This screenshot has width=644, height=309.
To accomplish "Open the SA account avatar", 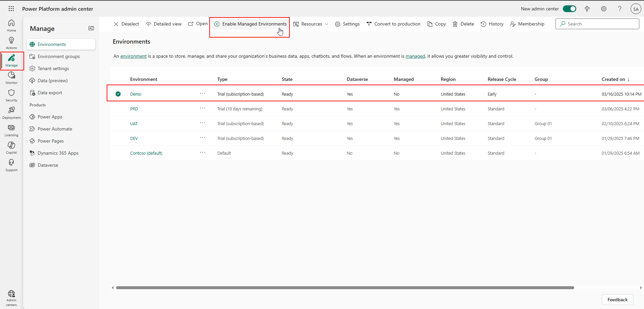I will tap(636, 9).
